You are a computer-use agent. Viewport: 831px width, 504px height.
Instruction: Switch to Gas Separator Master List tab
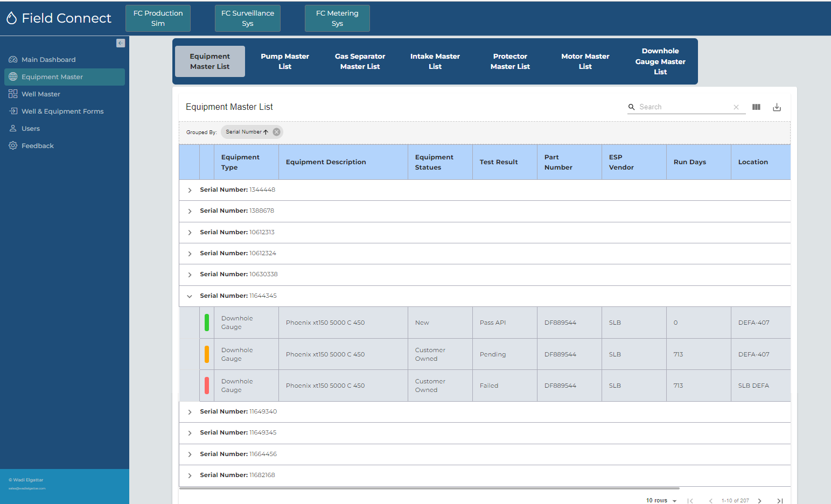360,61
